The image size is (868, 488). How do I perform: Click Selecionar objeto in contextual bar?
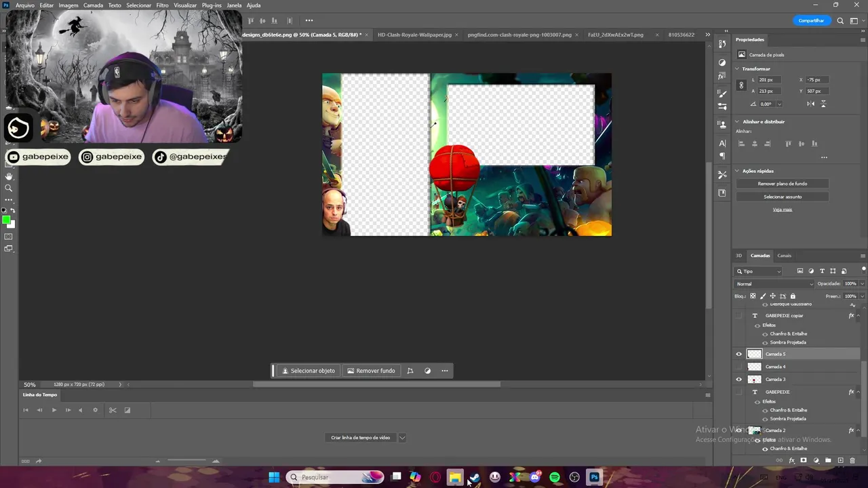(309, 371)
